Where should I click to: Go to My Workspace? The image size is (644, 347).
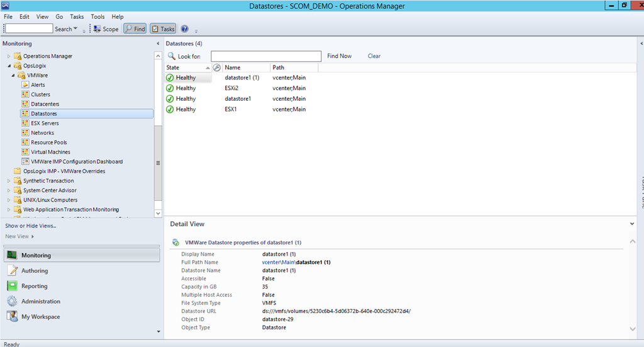(x=41, y=317)
